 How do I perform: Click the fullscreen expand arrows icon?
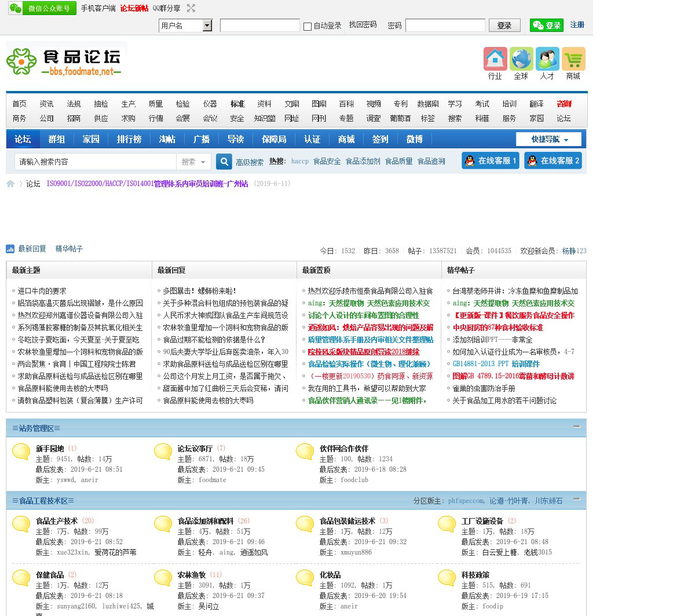tap(191, 8)
